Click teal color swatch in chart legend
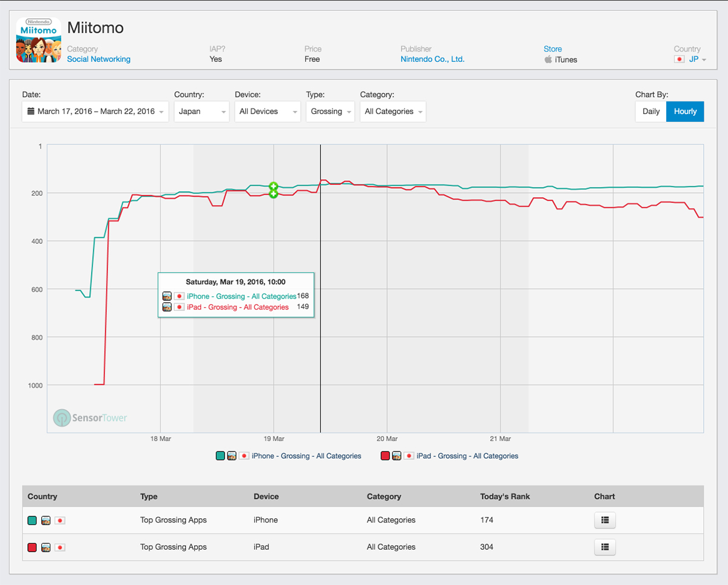 [221, 456]
